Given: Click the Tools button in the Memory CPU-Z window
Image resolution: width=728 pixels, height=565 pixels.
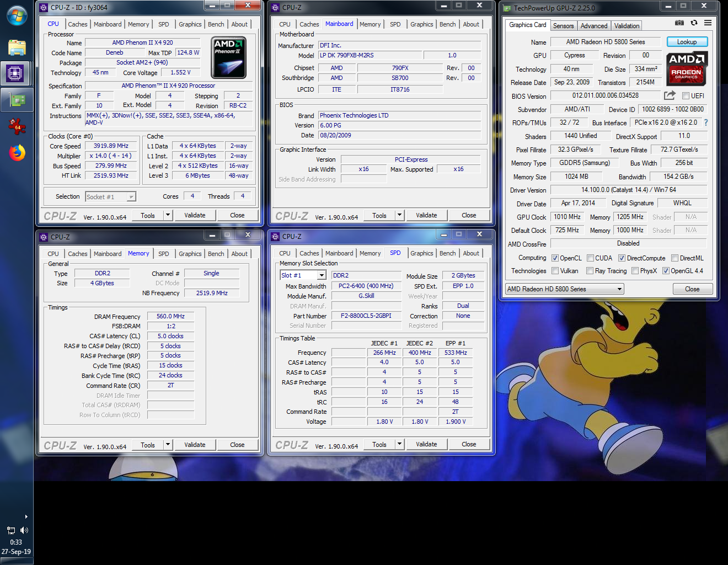Looking at the screenshot, I should [147, 445].
